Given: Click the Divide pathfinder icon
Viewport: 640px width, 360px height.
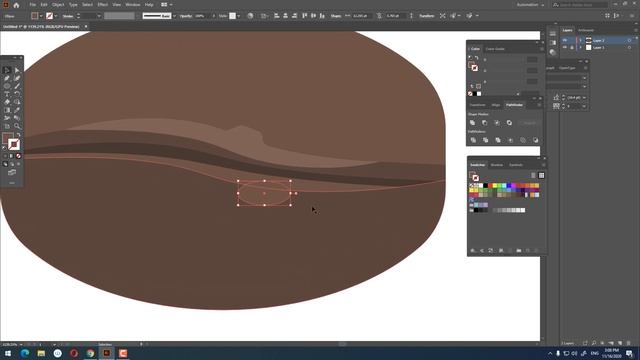Looking at the screenshot, I should point(473,140).
